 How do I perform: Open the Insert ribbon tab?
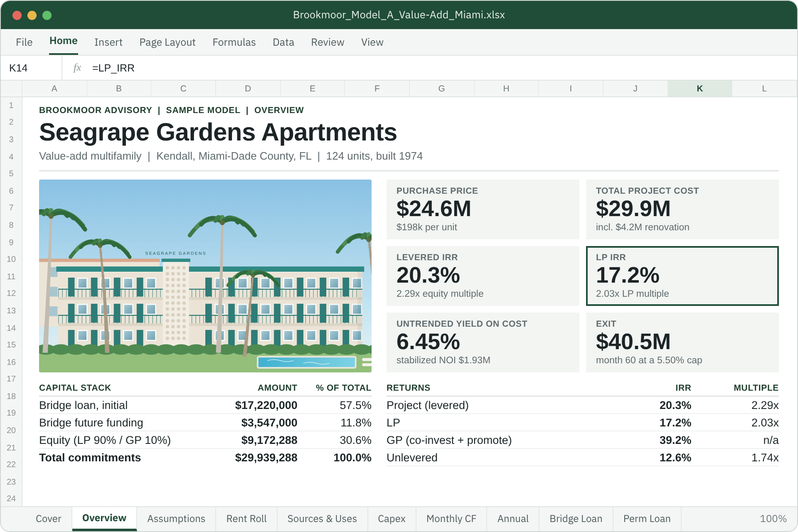coord(108,42)
